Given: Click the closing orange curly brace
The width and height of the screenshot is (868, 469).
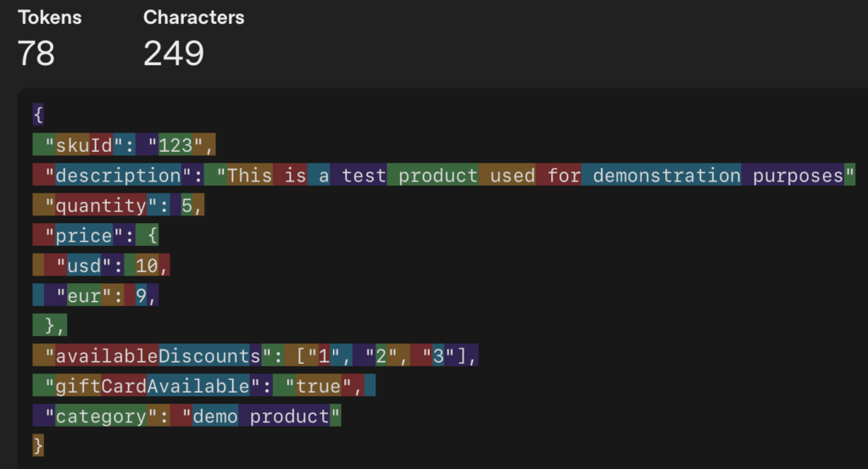Looking at the screenshot, I should click(x=37, y=445).
